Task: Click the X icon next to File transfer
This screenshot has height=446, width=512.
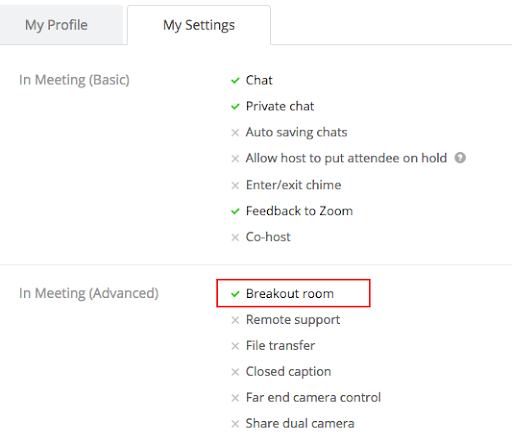Action: pos(235,346)
